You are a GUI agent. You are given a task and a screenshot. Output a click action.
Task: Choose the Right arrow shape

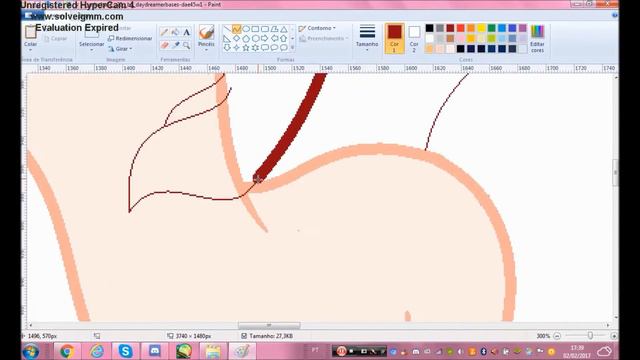click(264, 38)
